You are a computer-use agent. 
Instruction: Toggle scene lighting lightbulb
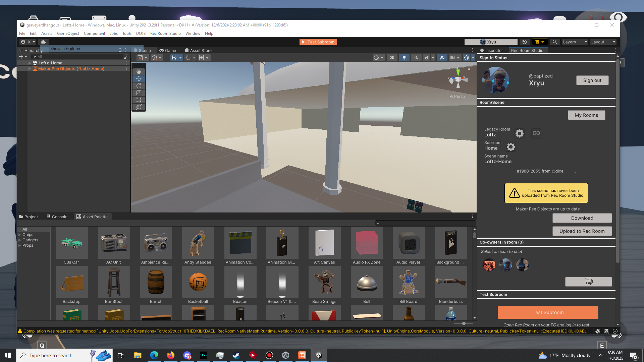click(404, 58)
